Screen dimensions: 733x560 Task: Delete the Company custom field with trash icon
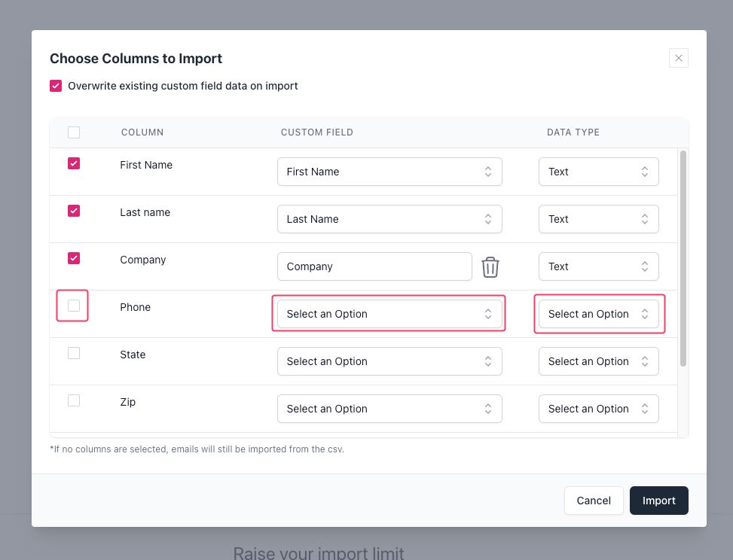(x=490, y=266)
